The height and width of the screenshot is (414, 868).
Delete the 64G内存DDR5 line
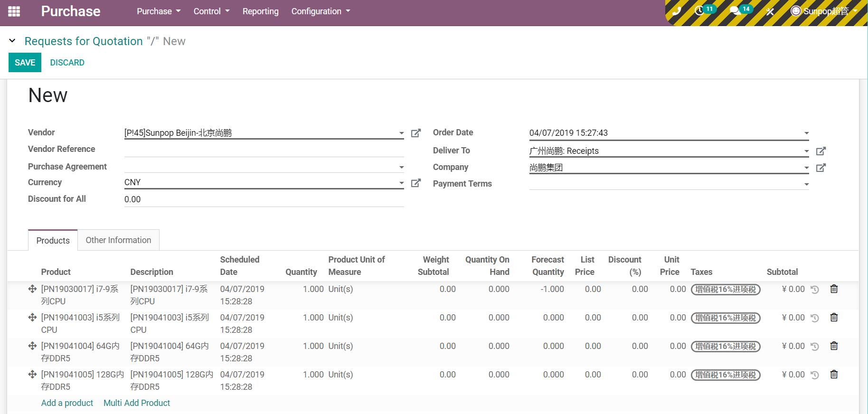pos(834,346)
